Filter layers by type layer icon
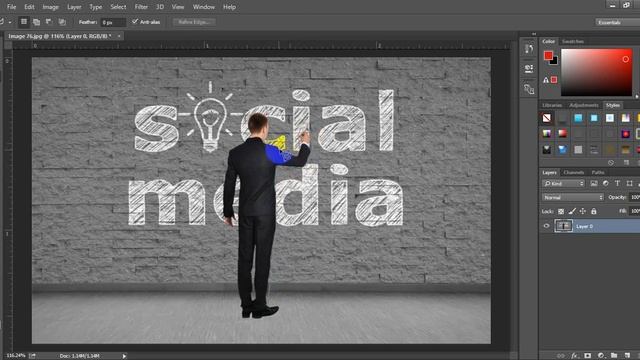The image size is (640, 360). tap(617, 184)
